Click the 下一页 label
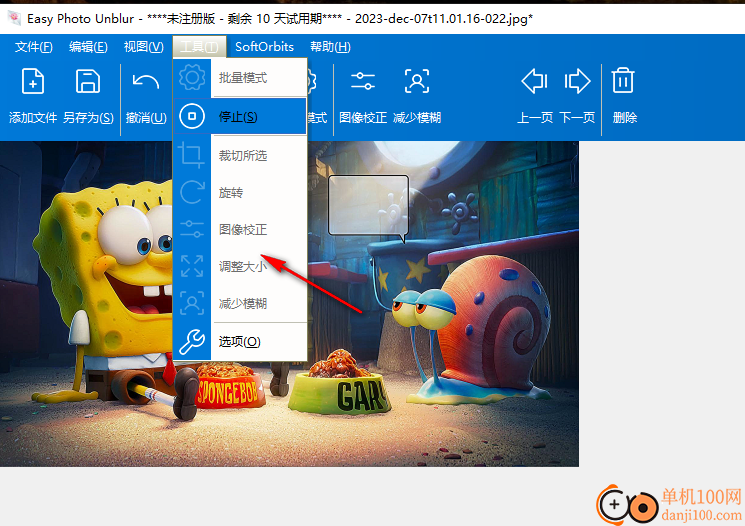The width and height of the screenshot is (745, 526). tap(577, 117)
